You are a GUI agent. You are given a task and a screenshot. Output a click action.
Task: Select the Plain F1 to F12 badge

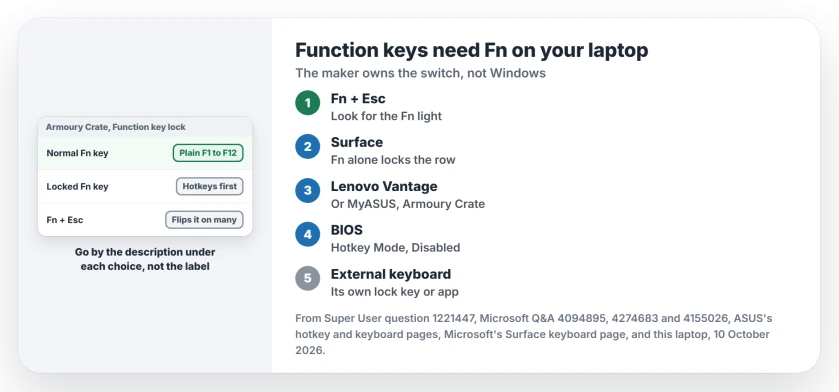[208, 153]
